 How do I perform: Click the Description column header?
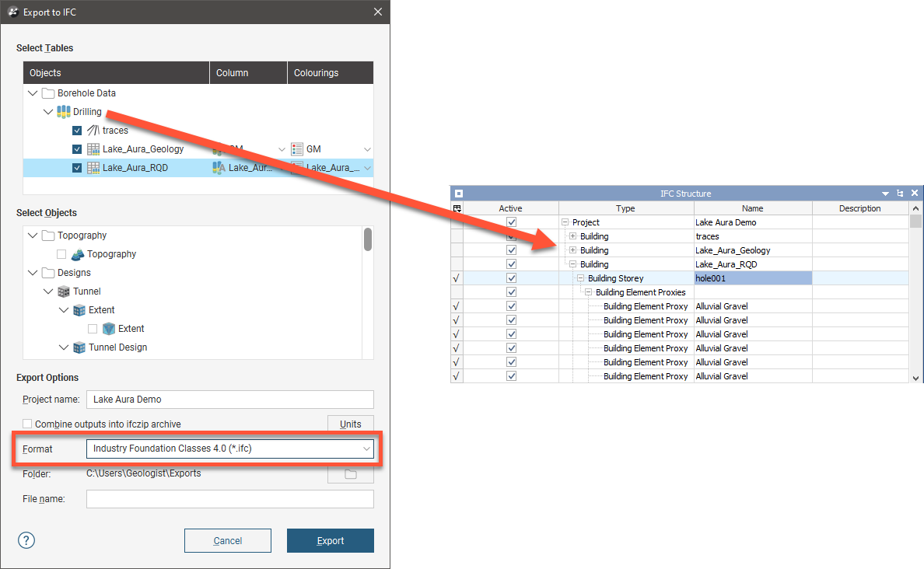pos(859,208)
